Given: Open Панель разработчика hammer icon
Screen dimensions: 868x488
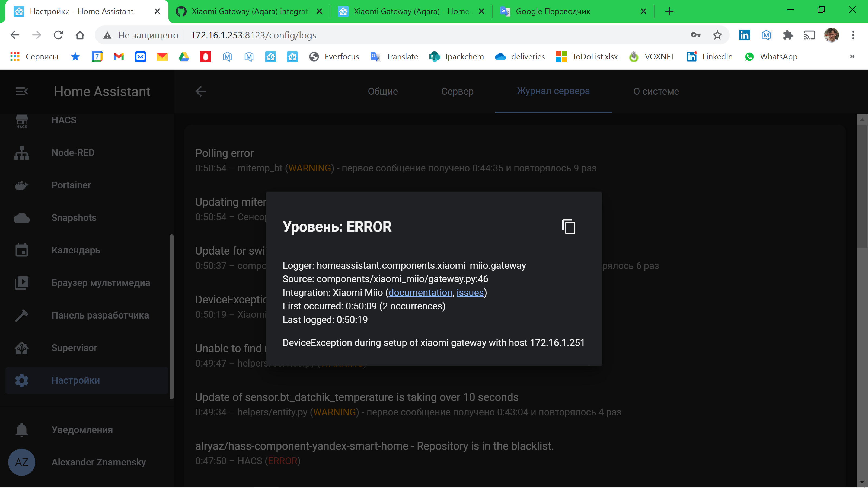Looking at the screenshot, I should click(22, 315).
